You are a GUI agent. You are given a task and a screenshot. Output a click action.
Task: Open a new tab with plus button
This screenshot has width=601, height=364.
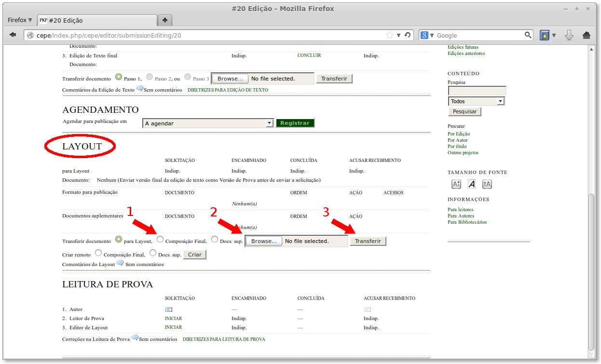point(165,20)
